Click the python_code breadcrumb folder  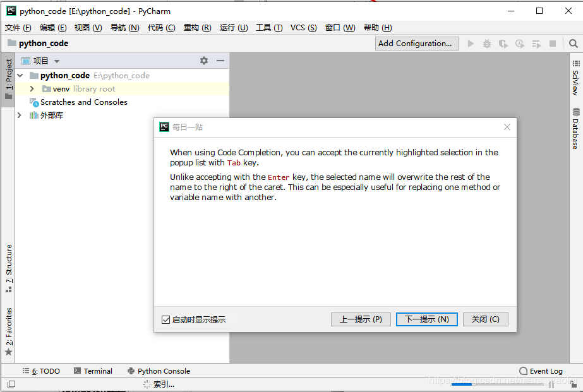click(x=38, y=43)
